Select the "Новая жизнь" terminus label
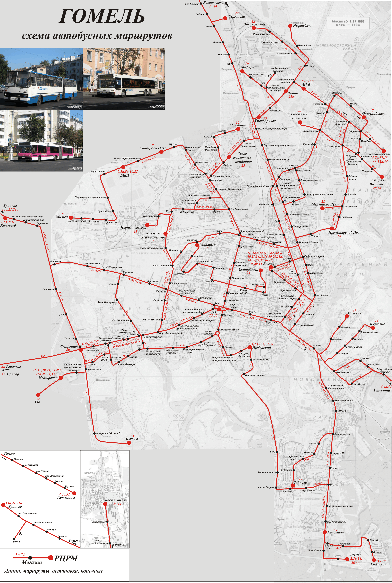The width and height of the screenshot is (392, 583). pos(254,25)
